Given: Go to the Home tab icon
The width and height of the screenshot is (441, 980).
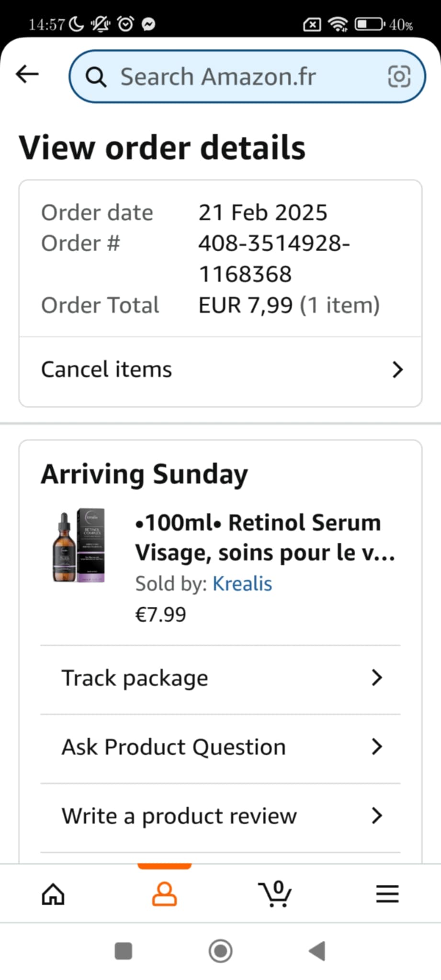Looking at the screenshot, I should pyautogui.click(x=53, y=894).
